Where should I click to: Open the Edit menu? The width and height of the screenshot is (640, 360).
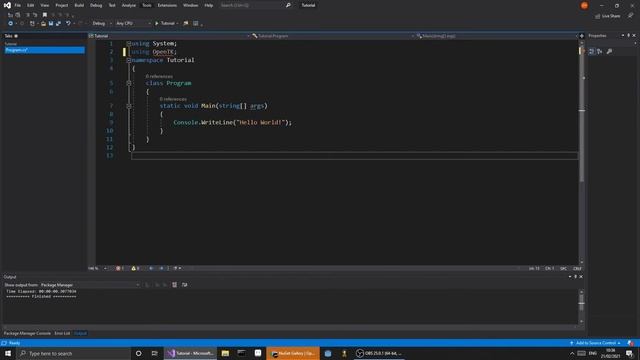point(31,5)
